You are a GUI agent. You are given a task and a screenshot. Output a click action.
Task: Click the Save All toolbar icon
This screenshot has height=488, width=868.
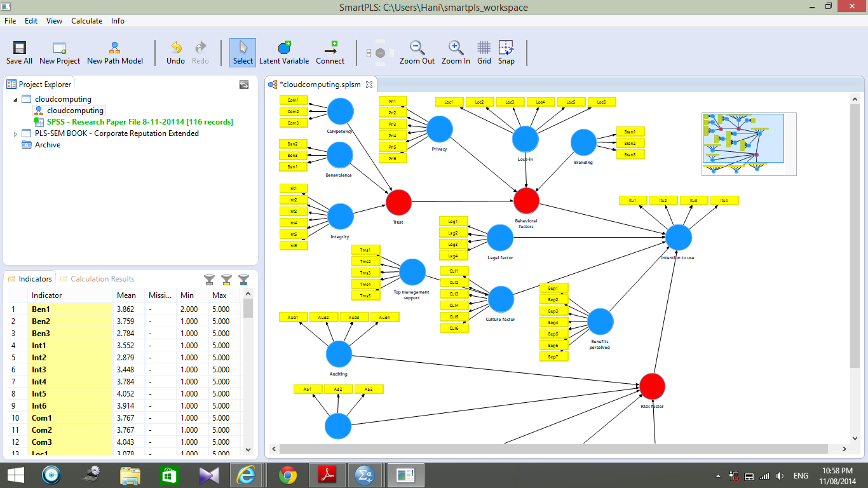click(x=19, y=53)
